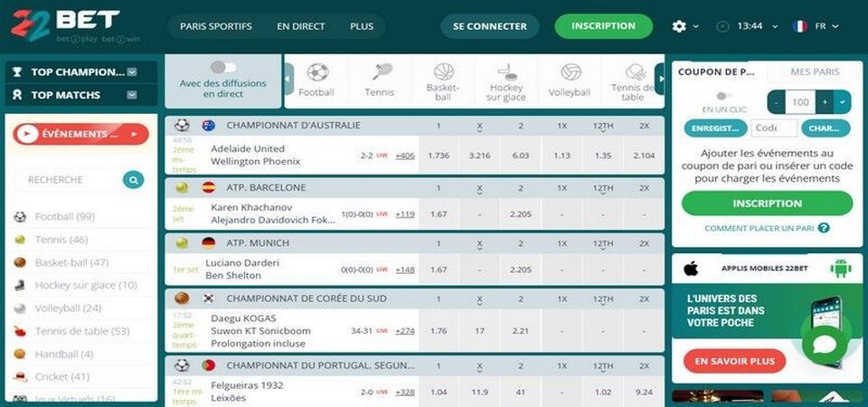The width and height of the screenshot is (868, 407).
Task: Click the coupon Code input field
Action: click(774, 128)
